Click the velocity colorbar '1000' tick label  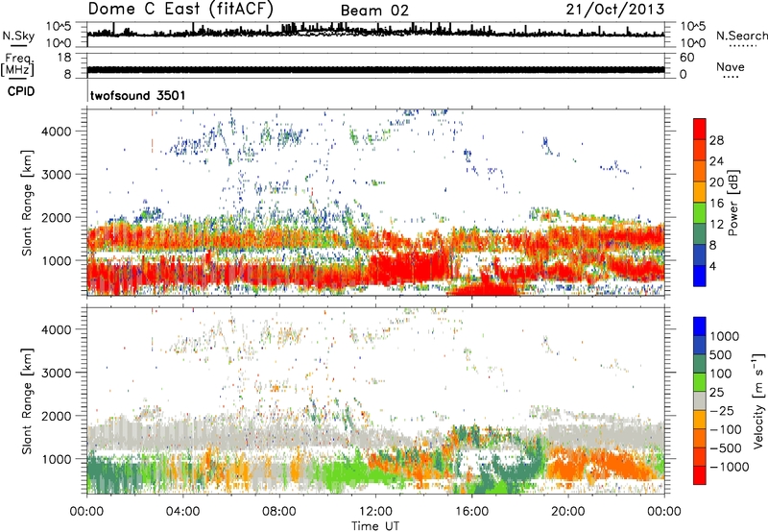pos(725,336)
